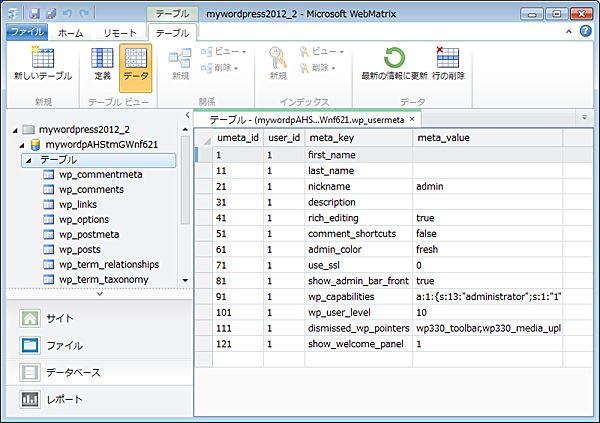Select wp_commentmeta table icon
The height and width of the screenshot is (423, 600).
pos(49,175)
